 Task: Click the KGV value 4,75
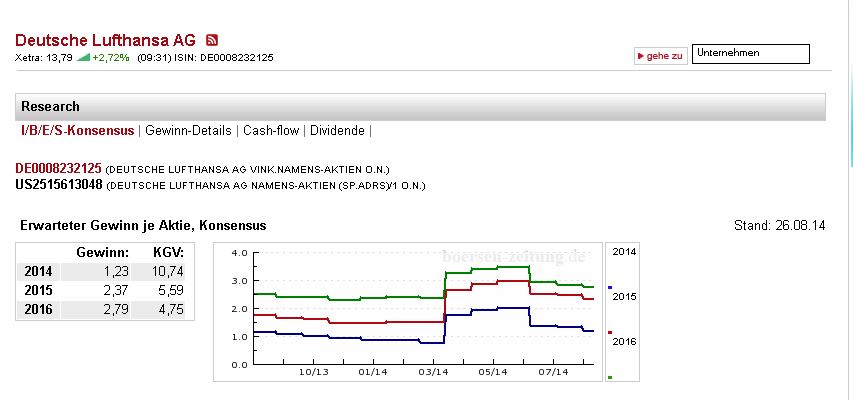[170, 309]
